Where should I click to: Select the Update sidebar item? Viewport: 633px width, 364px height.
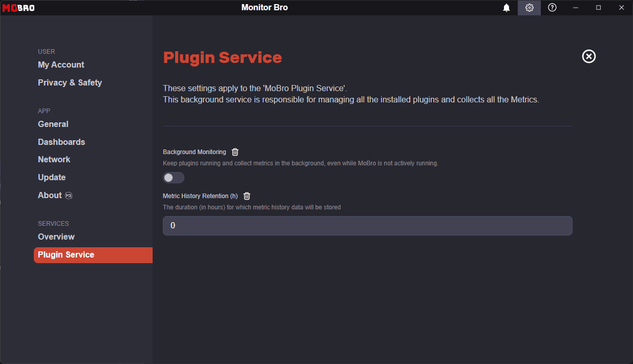click(51, 177)
